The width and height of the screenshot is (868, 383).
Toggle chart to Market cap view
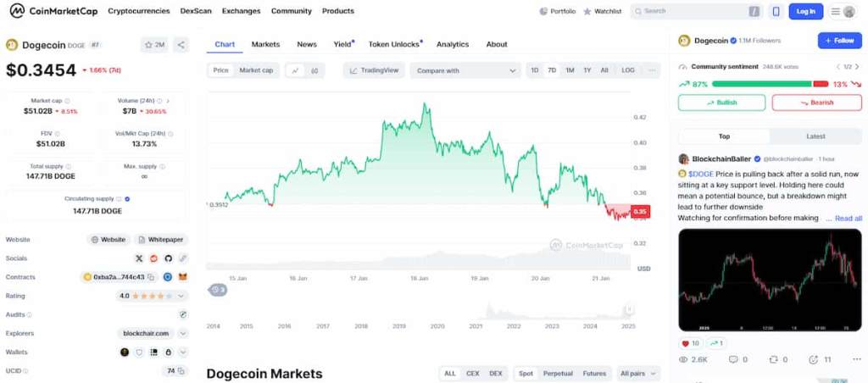(256, 70)
